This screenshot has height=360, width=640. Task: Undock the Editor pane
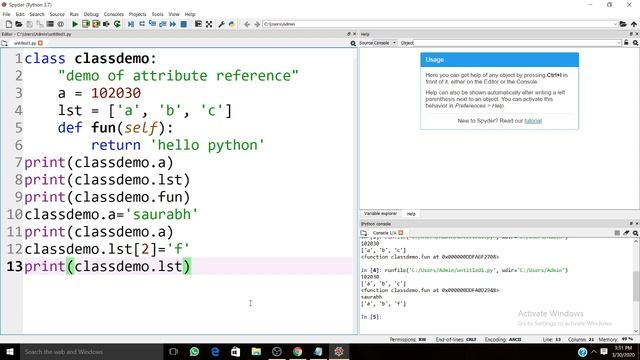click(349, 34)
